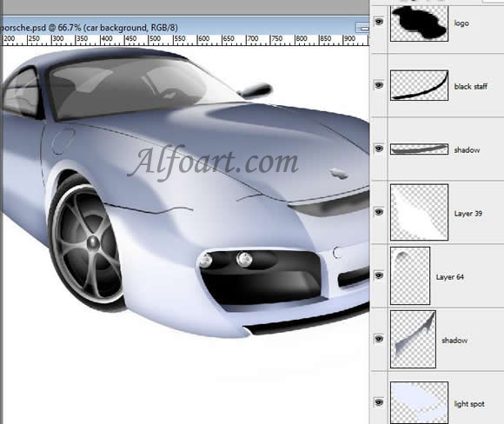Select the thin shadow thumbnail under black staff
This screenshot has width=504, height=424.
pyautogui.click(x=419, y=149)
